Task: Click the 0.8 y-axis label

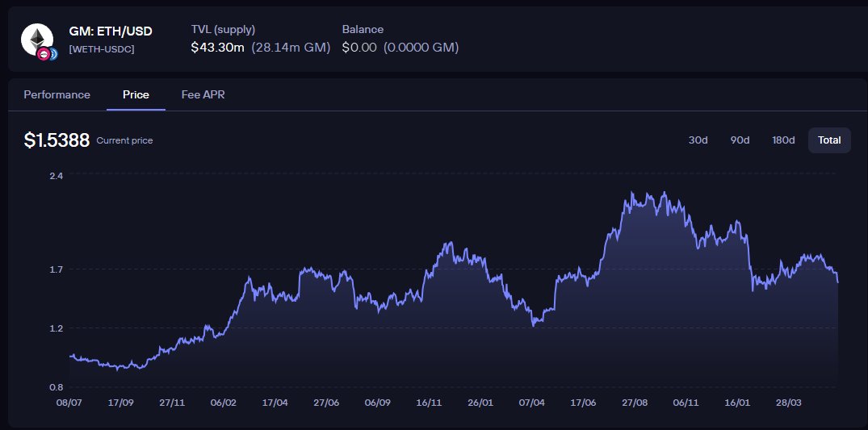Action: pos(57,386)
